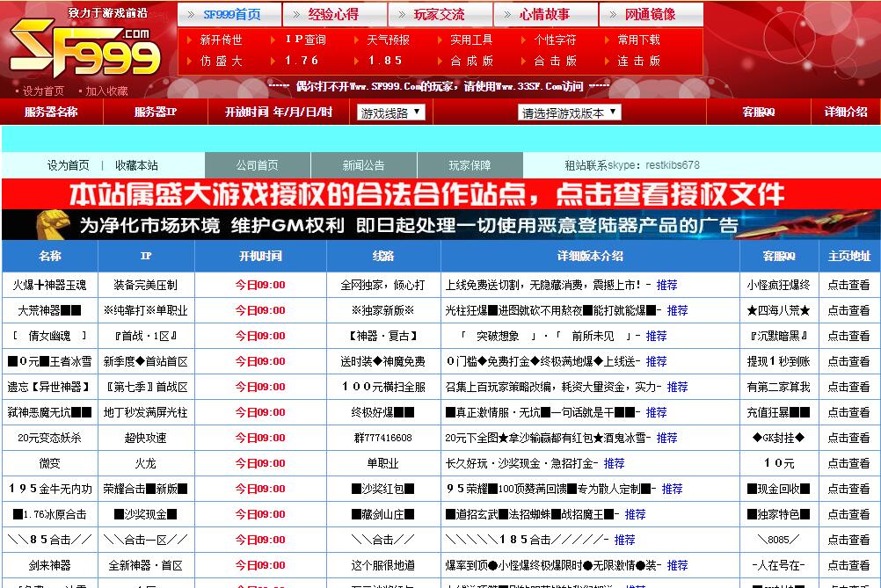Viewport: 881px width, 588px height.
Task: Open the 合击版 link
Action: [x=555, y=61]
